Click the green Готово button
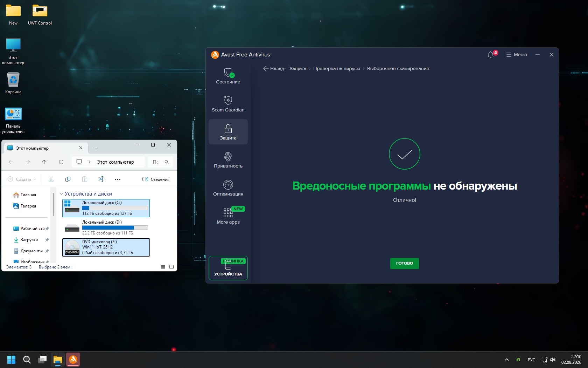Image resolution: width=588 pixels, height=368 pixels. 405,263
